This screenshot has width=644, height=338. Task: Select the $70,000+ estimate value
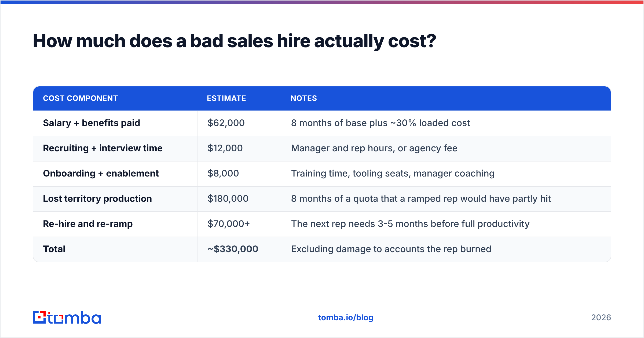tap(229, 224)
